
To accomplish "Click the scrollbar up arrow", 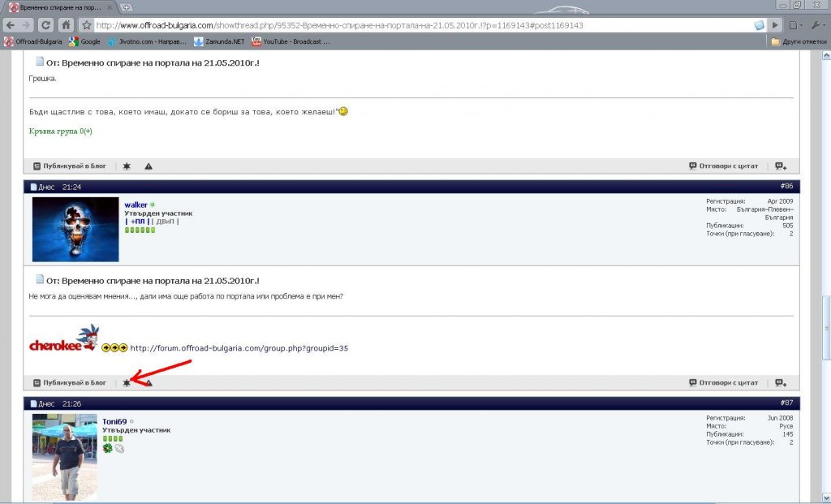I will 826,55.
